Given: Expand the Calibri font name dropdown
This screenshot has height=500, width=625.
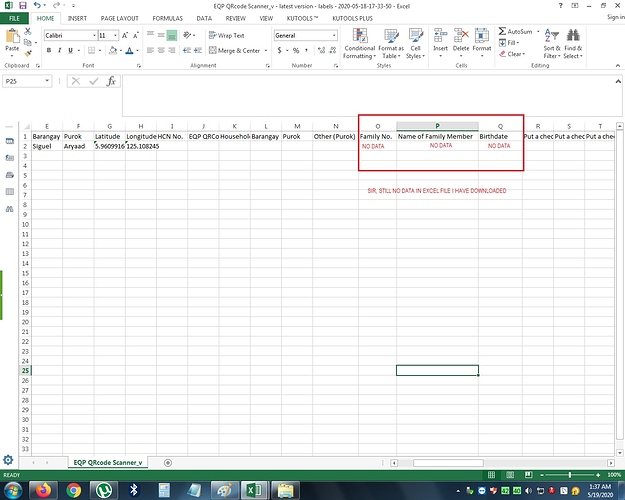Looking at the screenshot, I should (92, 35).
